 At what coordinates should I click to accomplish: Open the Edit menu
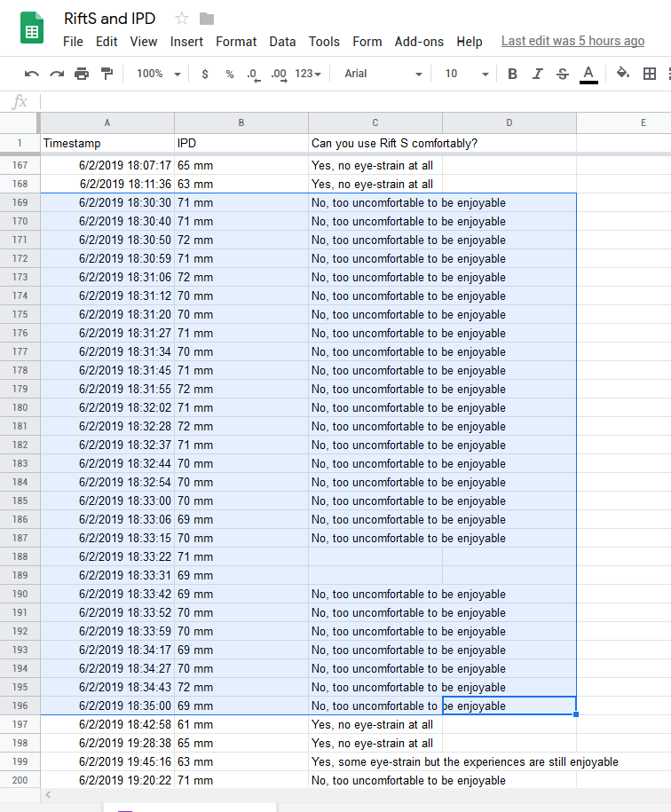click(x=107, y=42)
